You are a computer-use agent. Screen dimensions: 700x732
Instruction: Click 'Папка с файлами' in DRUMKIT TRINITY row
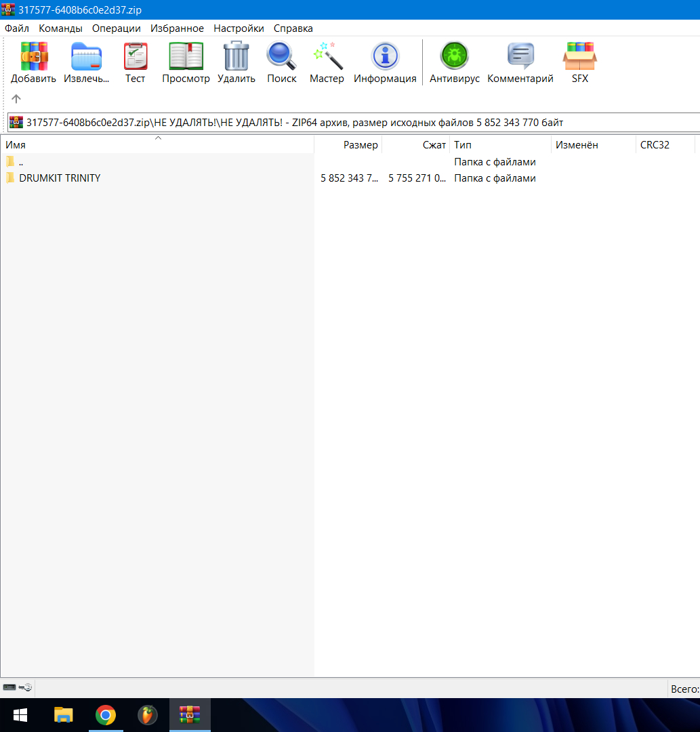coord(495,178)
